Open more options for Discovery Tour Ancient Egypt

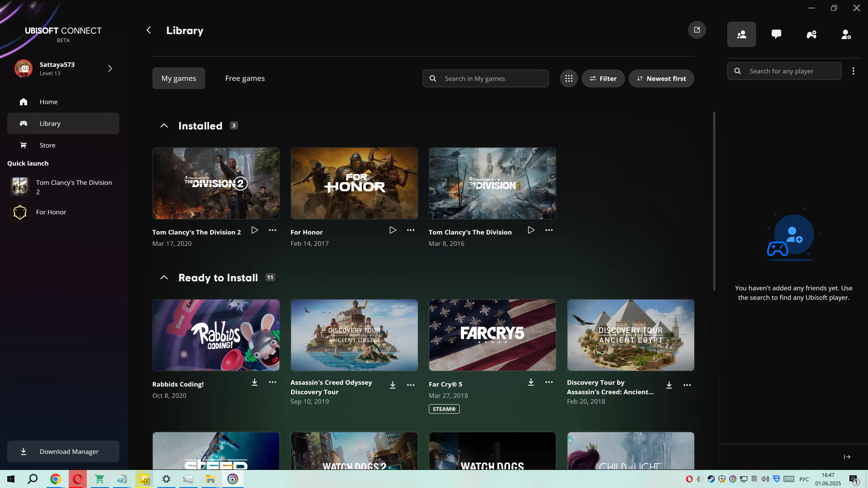(x=687, y=385)
